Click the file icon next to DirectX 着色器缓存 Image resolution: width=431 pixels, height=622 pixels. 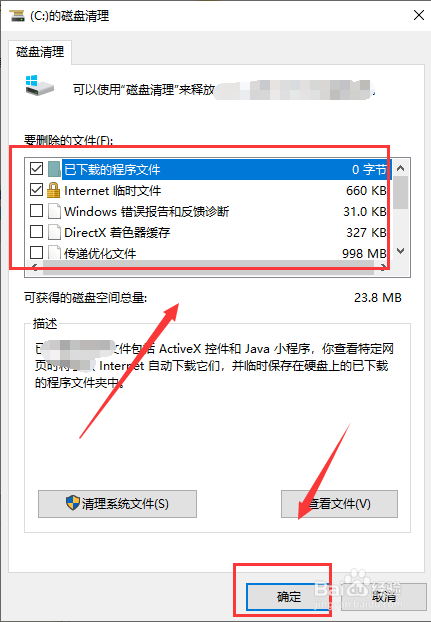click(54, 232)
